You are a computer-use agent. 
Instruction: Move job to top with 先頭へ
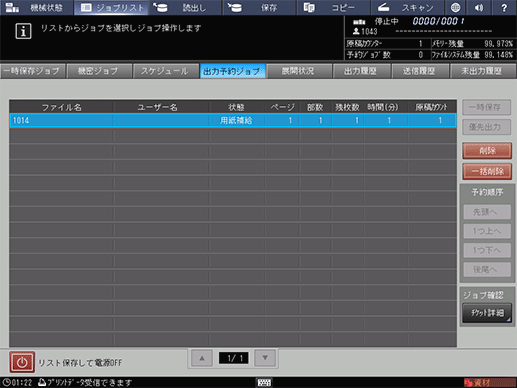point(487,212)
